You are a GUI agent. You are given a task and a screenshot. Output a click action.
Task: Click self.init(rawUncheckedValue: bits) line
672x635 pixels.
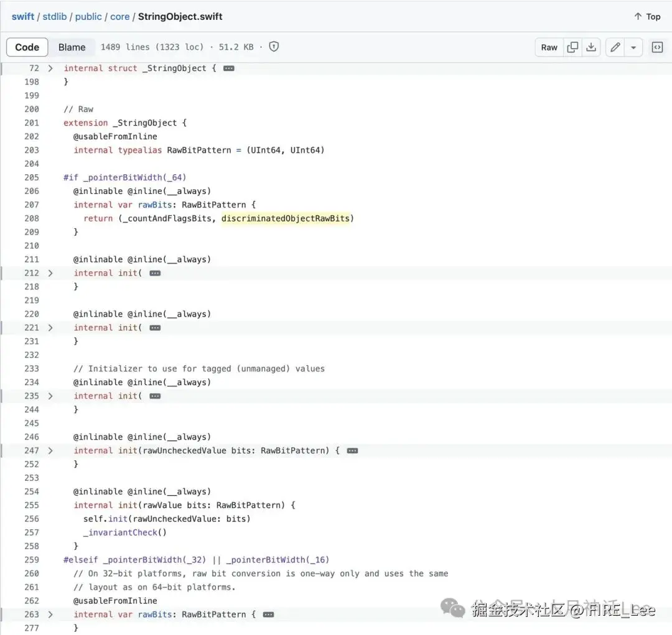(167, 519)
